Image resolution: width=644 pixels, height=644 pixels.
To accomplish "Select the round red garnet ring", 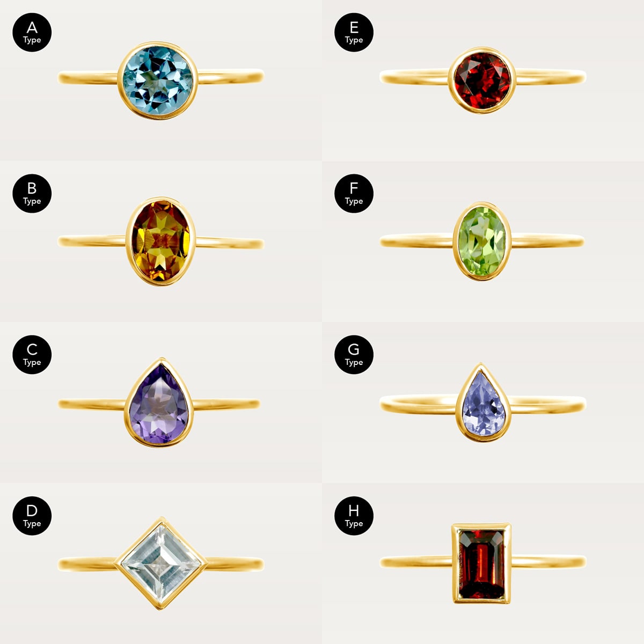I will [482, 80].
